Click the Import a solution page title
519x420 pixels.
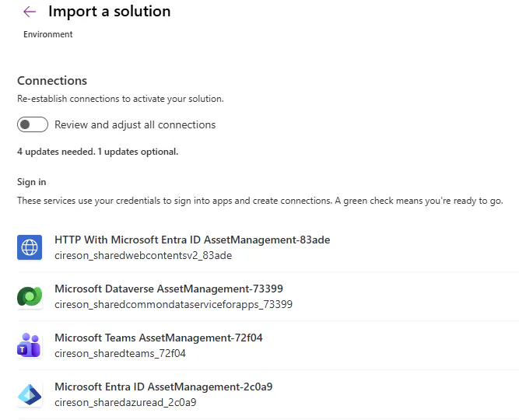click(x=109, y=12)
